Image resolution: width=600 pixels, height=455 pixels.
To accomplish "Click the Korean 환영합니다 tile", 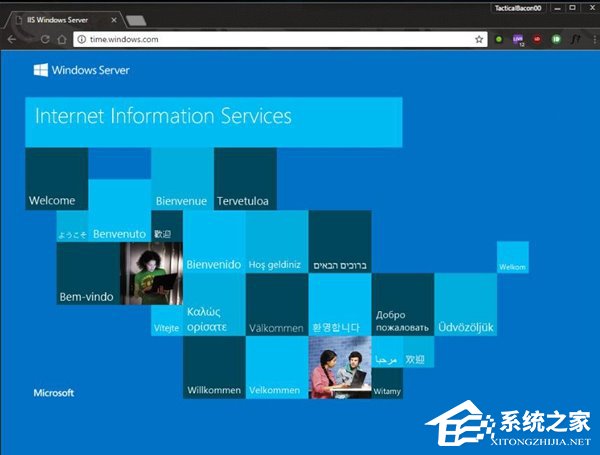I will point(340,305).
